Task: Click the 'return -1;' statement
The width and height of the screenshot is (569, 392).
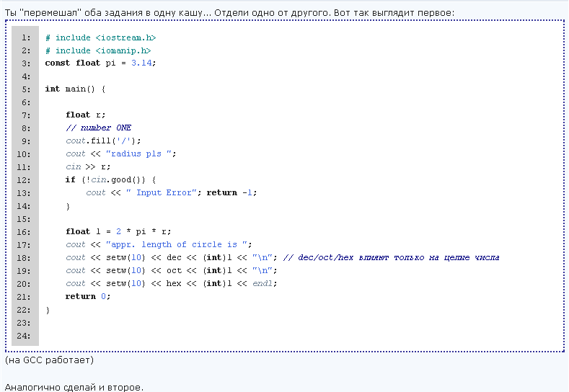Action: 231,193
